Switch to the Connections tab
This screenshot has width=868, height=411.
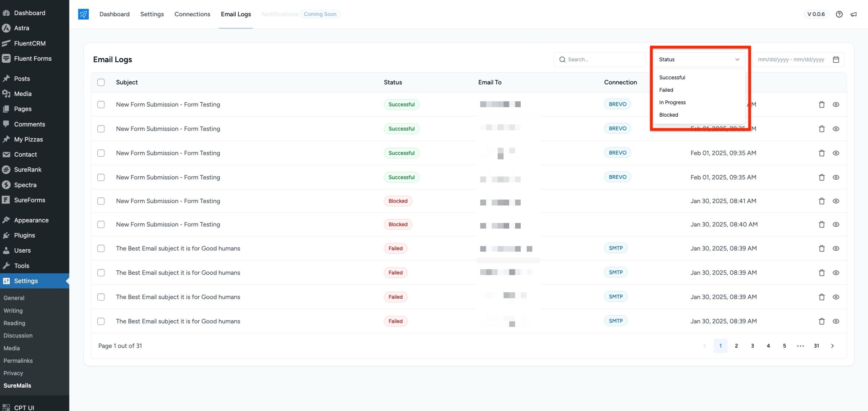pyautogui.click(x=192, y=14)
